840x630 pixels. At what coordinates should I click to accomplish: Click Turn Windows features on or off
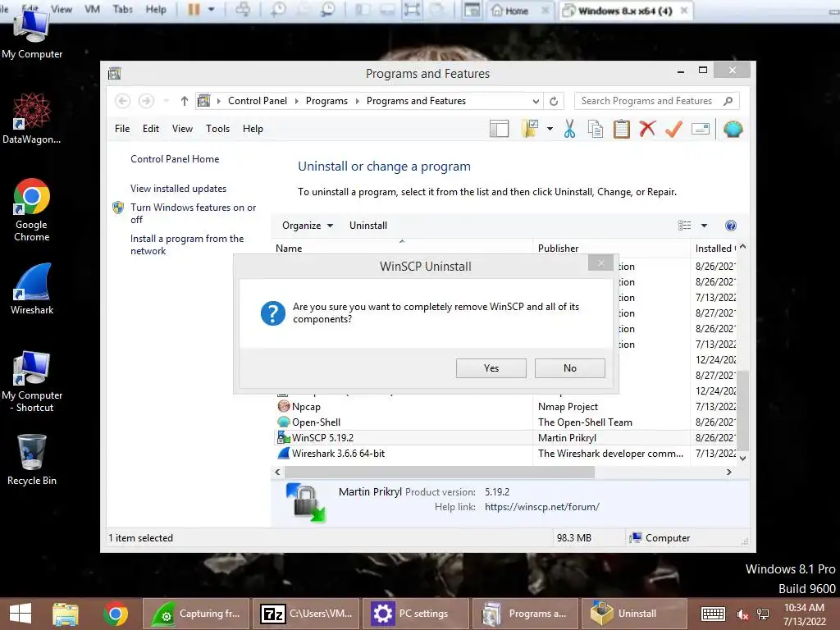(194, 213)
